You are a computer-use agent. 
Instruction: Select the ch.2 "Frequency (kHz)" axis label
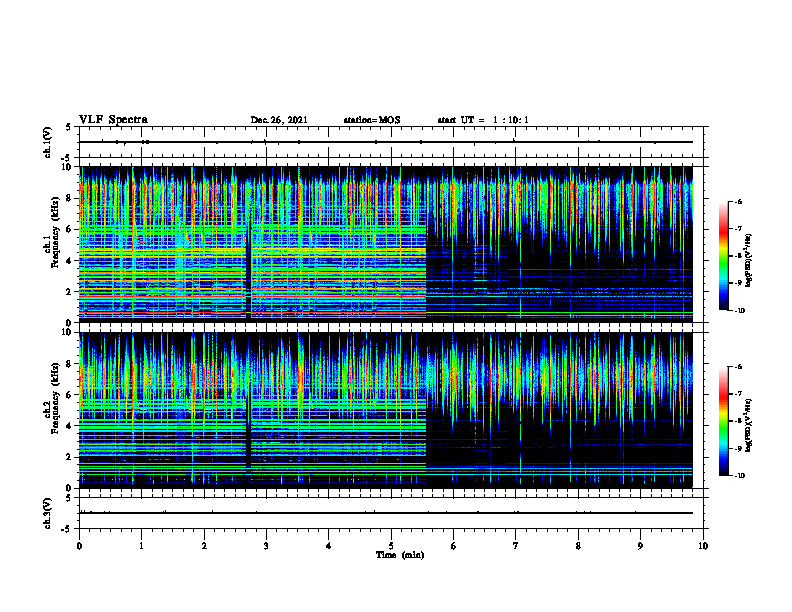click(x=57, y=398)
